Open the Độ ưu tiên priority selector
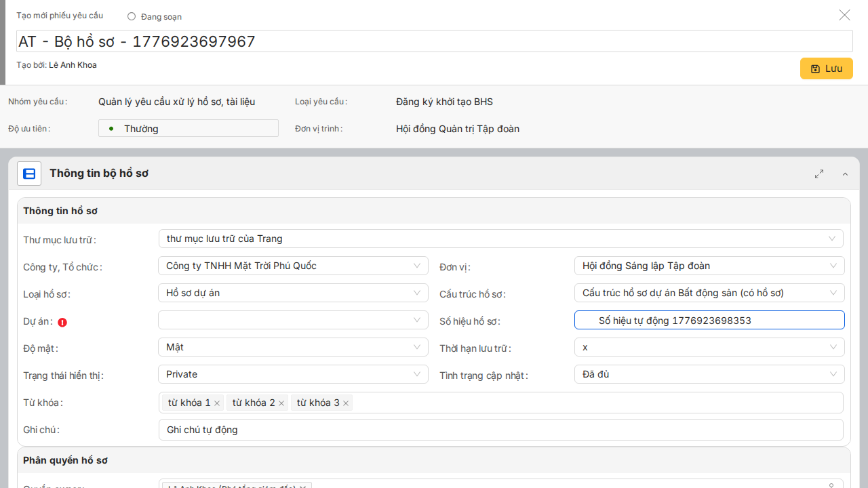This screenshot has height=488, width=868. [189, 128]
